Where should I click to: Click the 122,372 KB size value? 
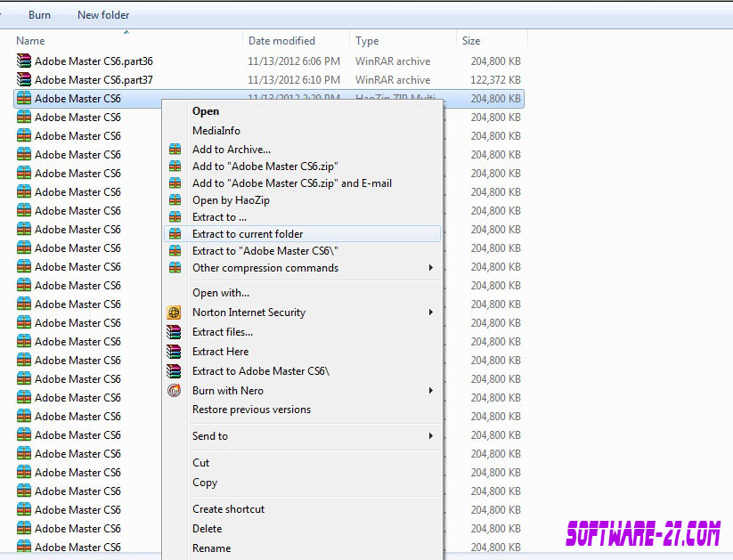click(x=495, y=80)
